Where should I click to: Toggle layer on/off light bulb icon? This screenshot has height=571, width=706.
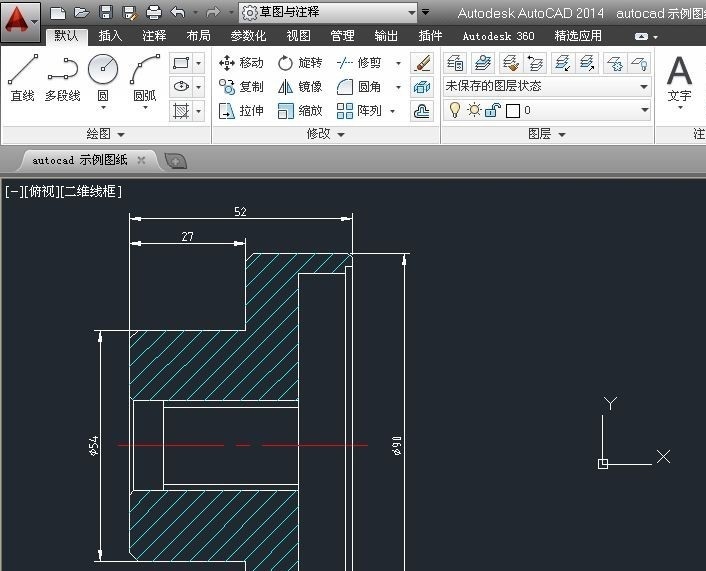[455, 110]
